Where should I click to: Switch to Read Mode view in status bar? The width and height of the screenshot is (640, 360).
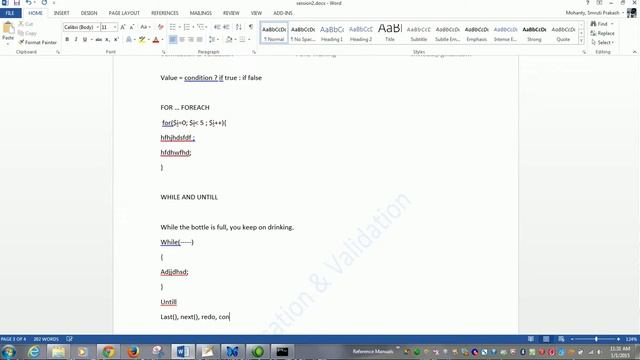click(531, 339)
